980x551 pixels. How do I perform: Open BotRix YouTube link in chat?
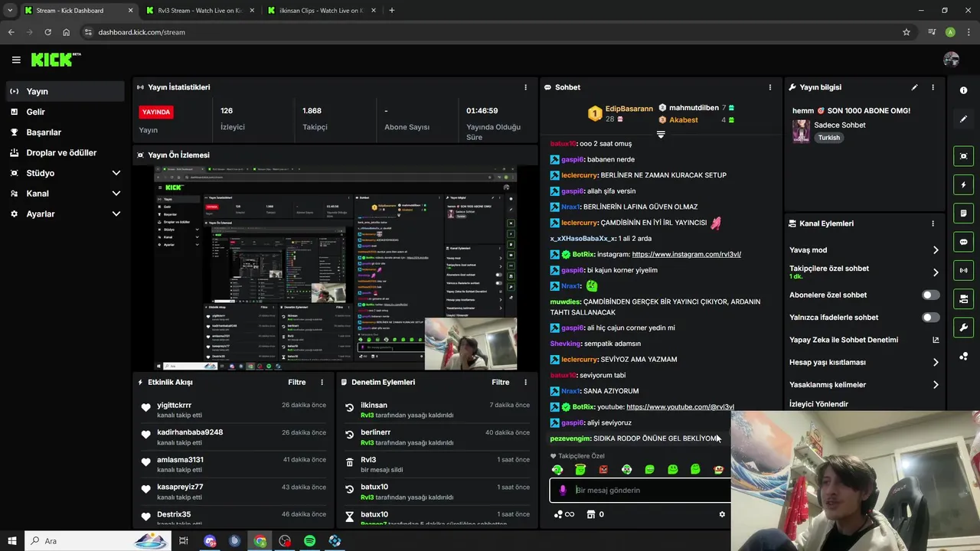680,407
